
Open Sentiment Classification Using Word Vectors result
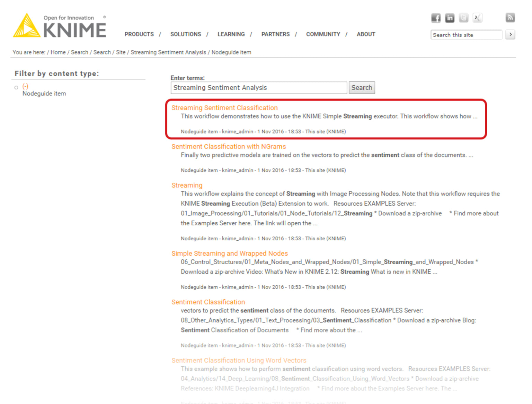coord(239,360)
